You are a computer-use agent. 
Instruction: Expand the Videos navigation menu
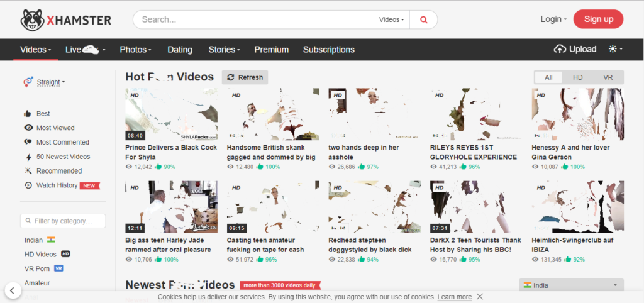(36, 50)
